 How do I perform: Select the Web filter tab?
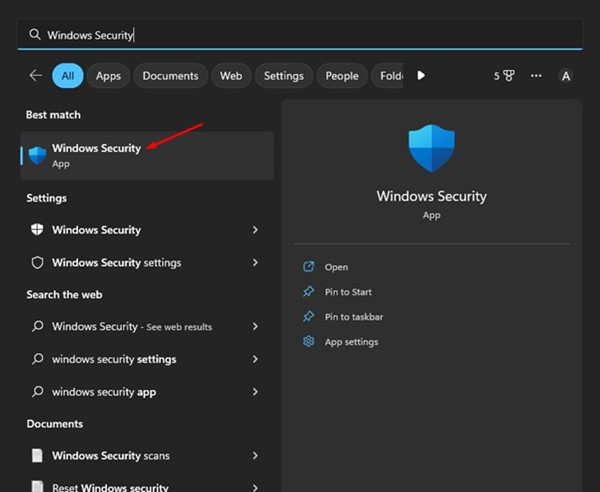tap(231, 76)
